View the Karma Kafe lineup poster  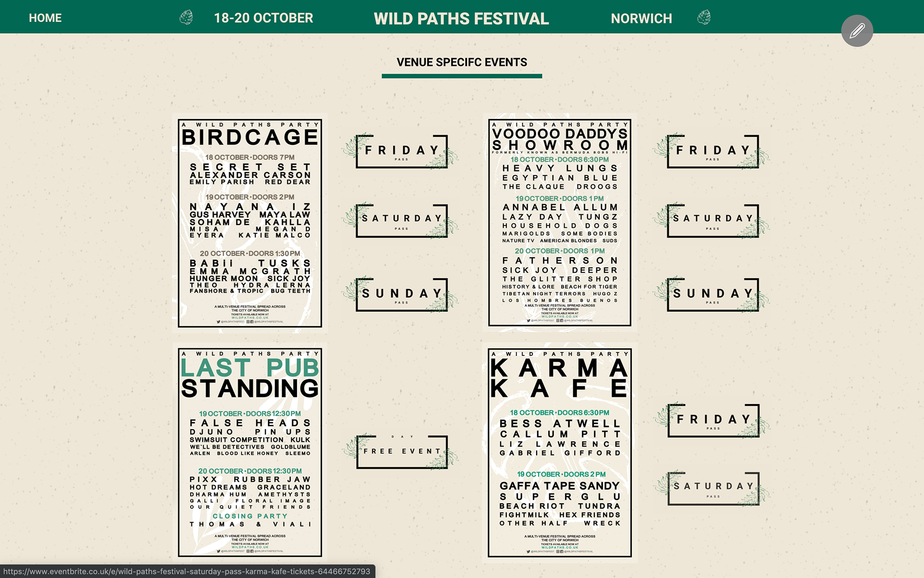point(560,452)
